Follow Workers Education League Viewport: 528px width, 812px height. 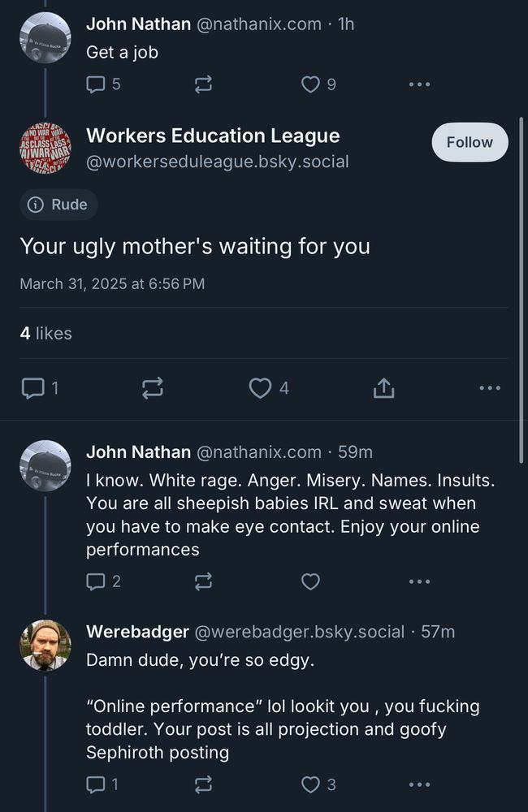[x=469, y=142]
